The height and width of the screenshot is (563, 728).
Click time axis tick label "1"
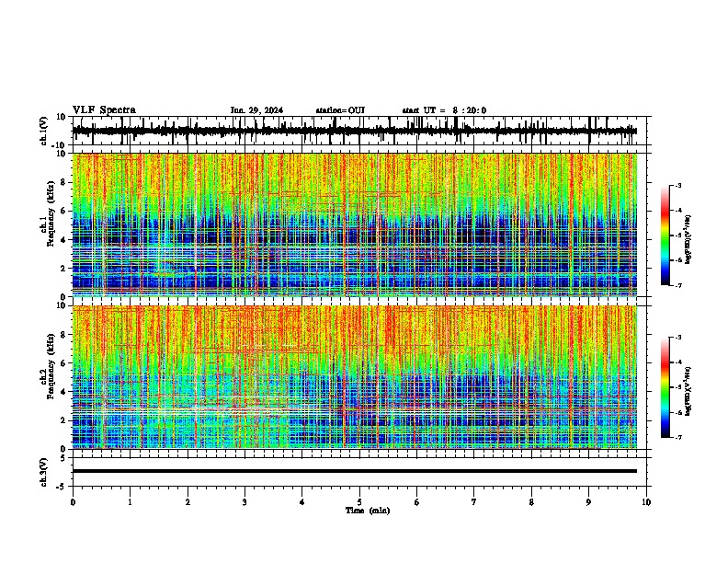pos(130,502)
